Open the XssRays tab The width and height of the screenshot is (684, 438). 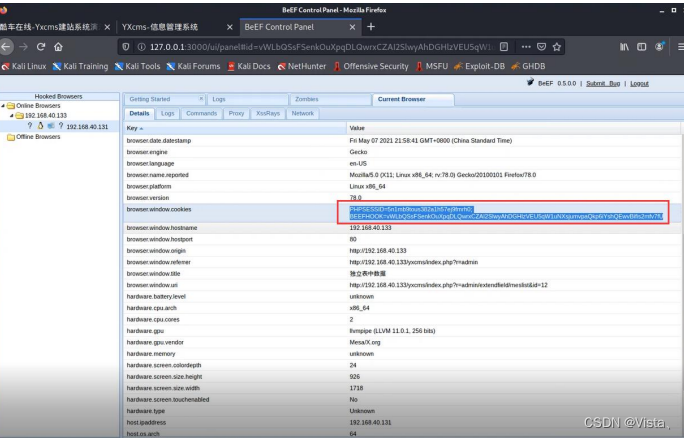(267, 114)
